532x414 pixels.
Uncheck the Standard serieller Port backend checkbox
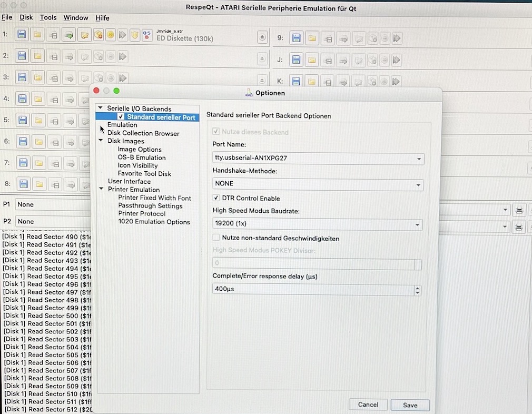pos(121,117)
